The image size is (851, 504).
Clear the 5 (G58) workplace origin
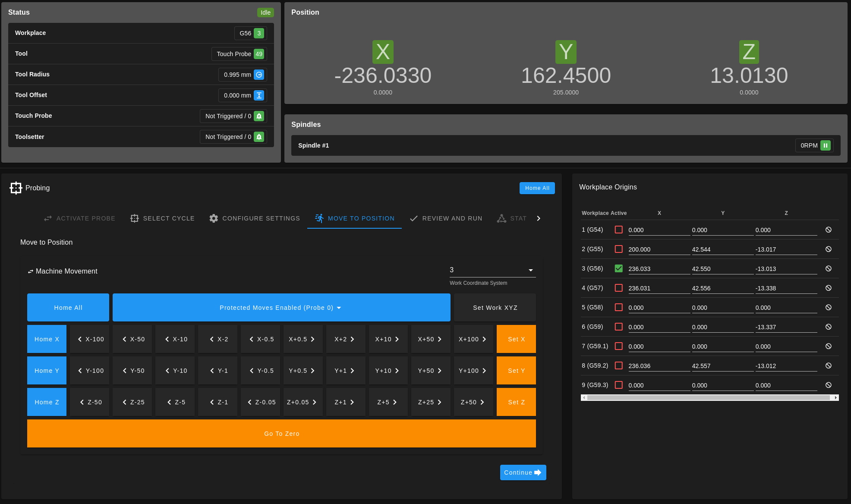point(829,307)
